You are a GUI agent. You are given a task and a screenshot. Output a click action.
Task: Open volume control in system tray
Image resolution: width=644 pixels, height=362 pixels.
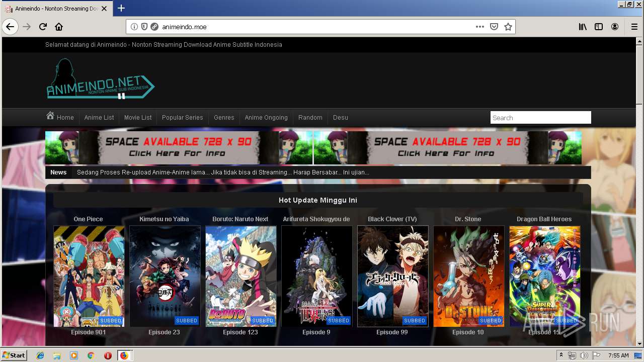(584, 355)
